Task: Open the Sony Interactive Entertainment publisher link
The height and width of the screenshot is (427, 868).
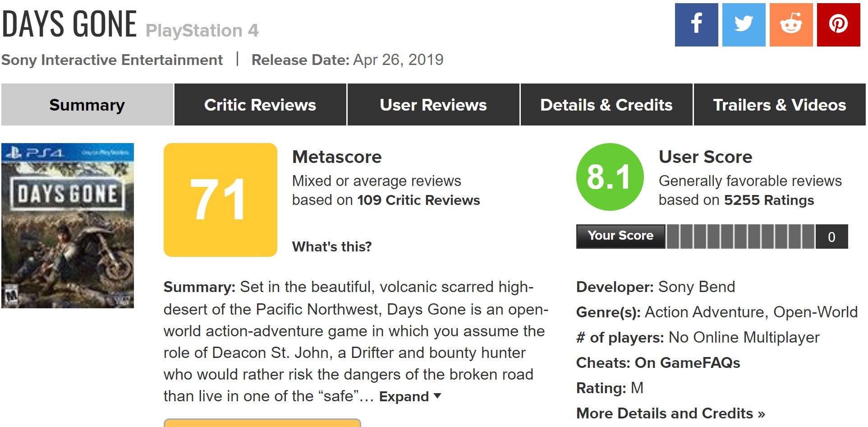Action: [x=112, y=60]
